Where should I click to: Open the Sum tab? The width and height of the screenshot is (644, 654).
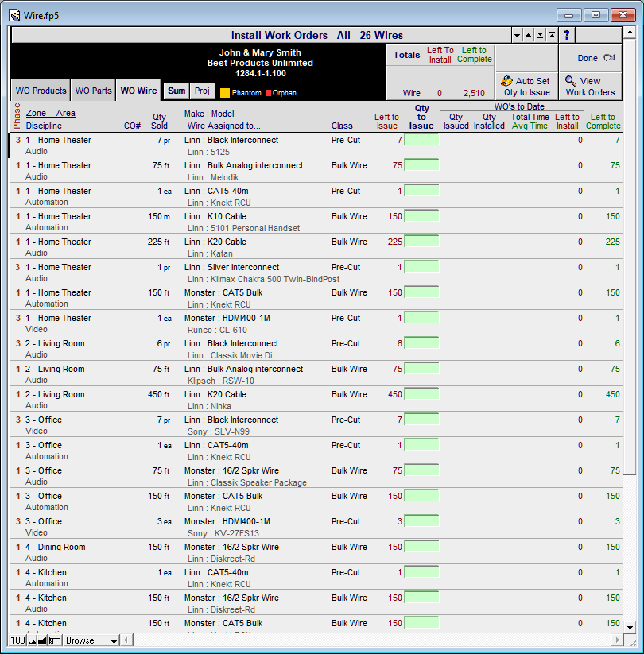pos(177,91)
